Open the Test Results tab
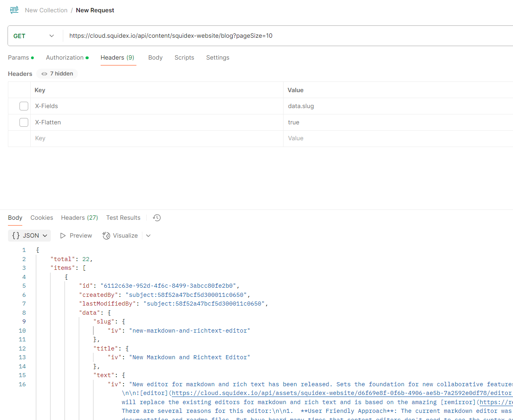Screen dimensions: 513x420 click(x=123, y=218)
